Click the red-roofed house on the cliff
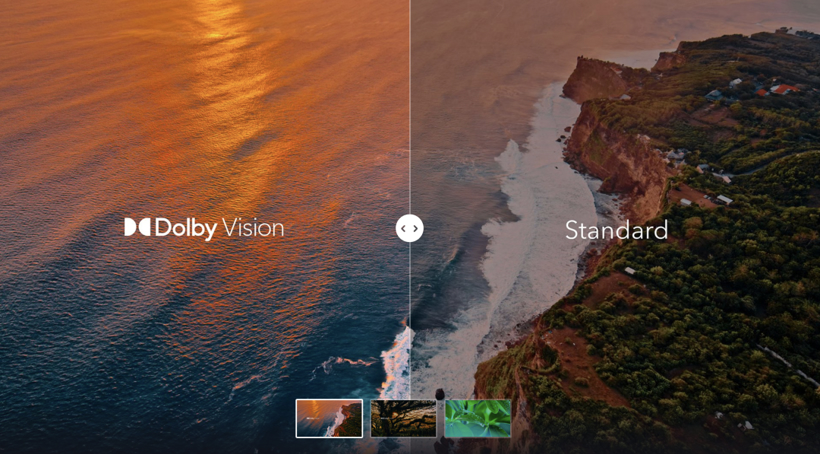This screenshot has width=820, height=454. point(784,89)
